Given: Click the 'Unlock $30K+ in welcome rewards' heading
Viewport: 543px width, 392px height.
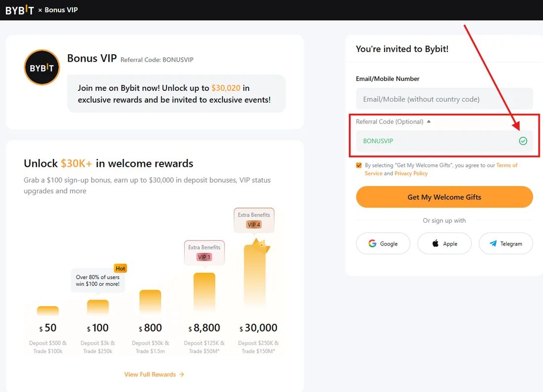Looking at the screenshot, I should [109, 163].
